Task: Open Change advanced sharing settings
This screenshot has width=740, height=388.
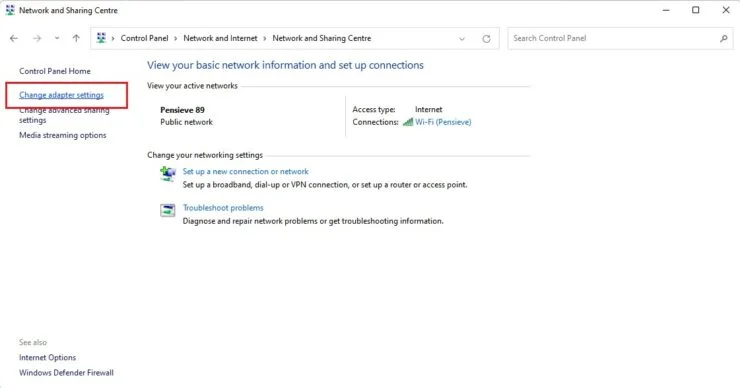Action: (x=64, y=115)
